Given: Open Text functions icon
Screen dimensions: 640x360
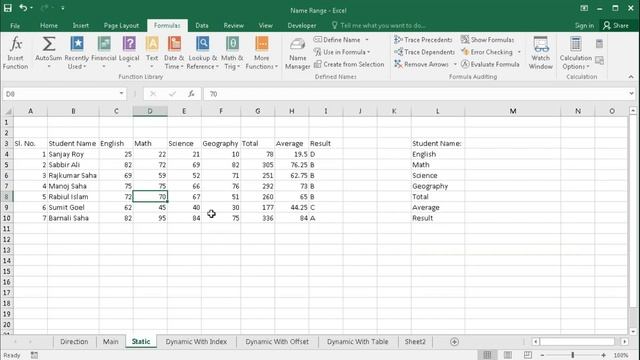Looking at the screenshot, I should [152, 43].
